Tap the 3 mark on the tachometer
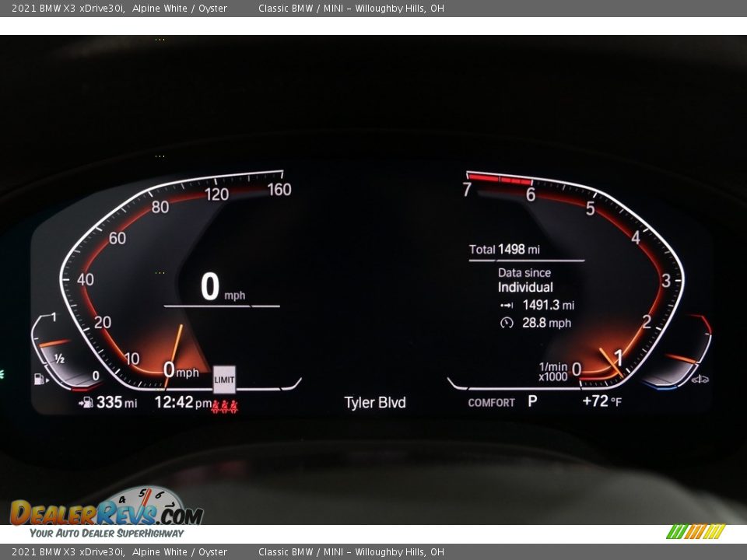Image resolution: width=747 pixels, height=560 pixels. (665, 281)
